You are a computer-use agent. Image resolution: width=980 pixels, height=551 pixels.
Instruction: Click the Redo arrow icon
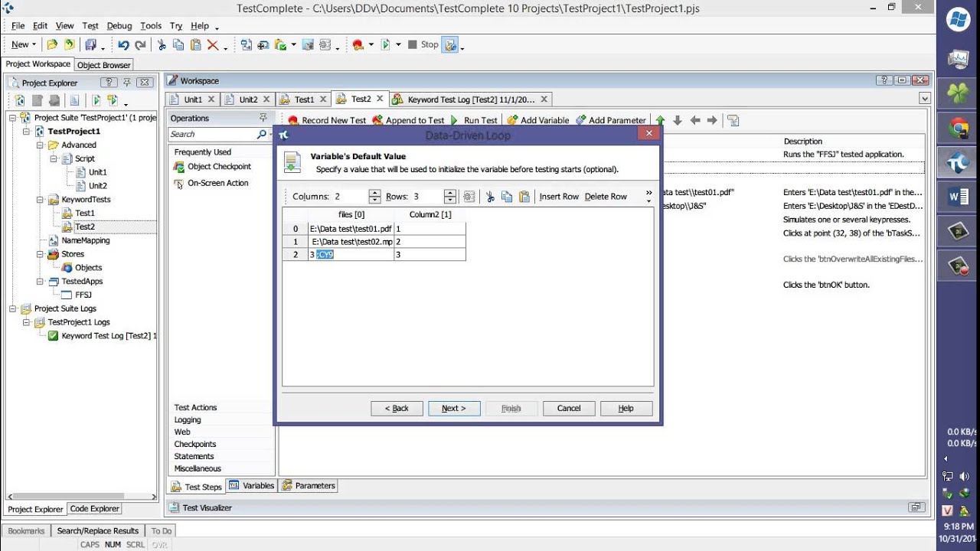coord(140,45)
